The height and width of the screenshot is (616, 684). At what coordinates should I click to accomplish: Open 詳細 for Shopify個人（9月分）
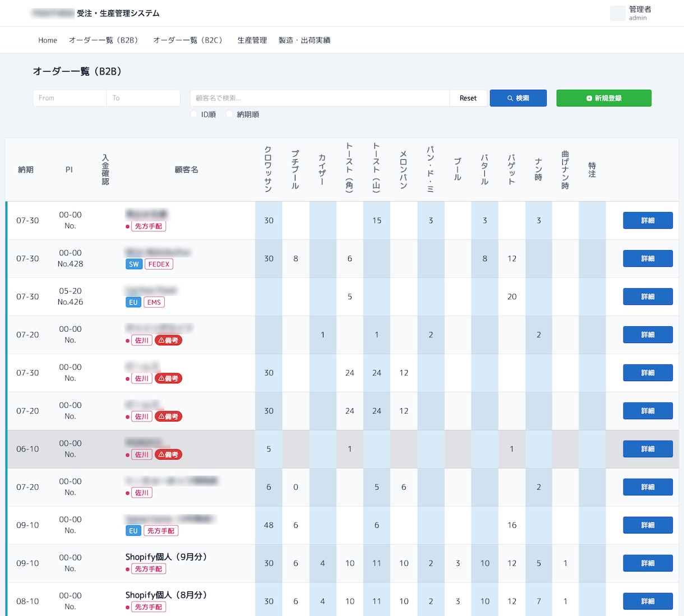coord(648,563)
